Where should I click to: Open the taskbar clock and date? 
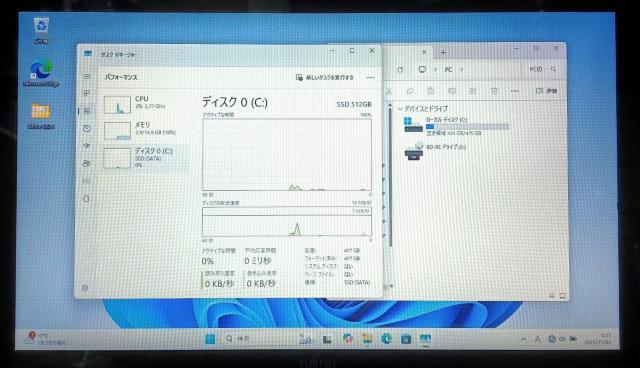point(599,339)
